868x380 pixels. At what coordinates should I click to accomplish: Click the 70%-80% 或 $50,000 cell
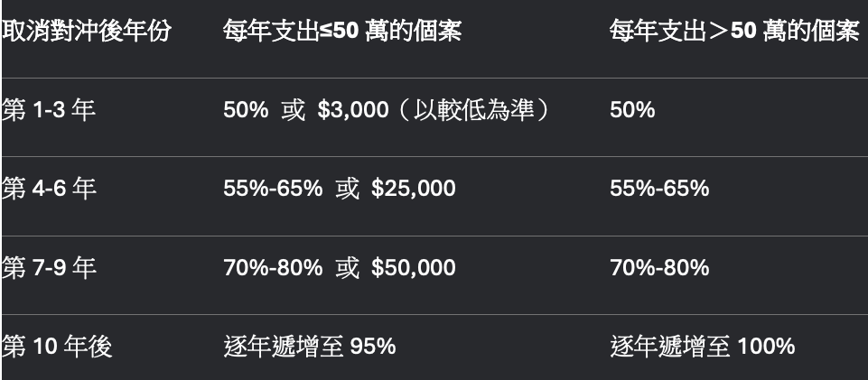pos(340,268)
